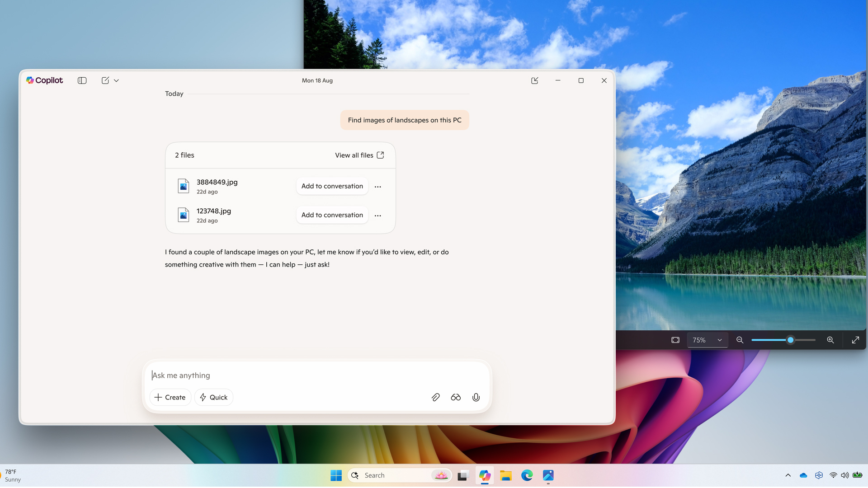Click zoom in icon in Photos viewer

(x=830, y=340)
